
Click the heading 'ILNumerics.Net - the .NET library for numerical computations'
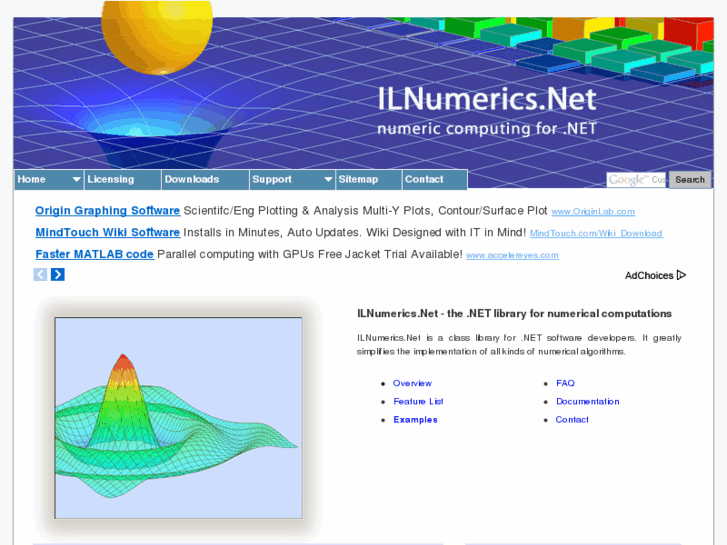click(514, 314)
